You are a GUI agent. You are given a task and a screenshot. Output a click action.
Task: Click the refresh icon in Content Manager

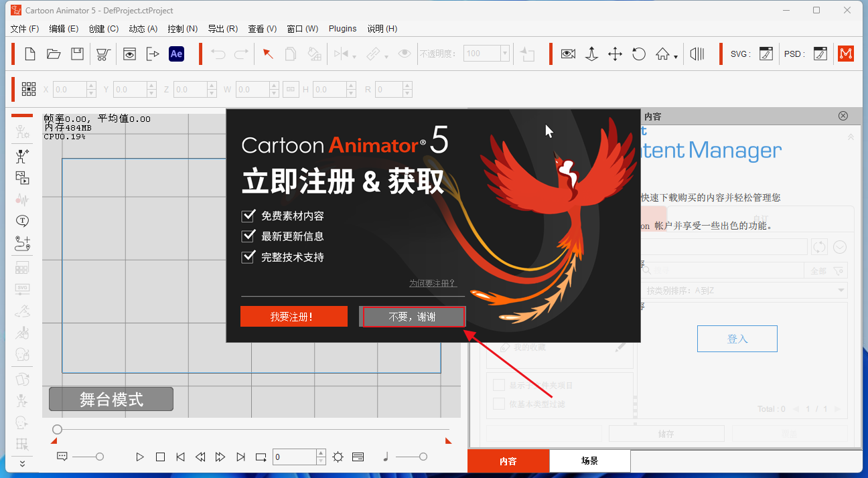(x=819, y=247)
